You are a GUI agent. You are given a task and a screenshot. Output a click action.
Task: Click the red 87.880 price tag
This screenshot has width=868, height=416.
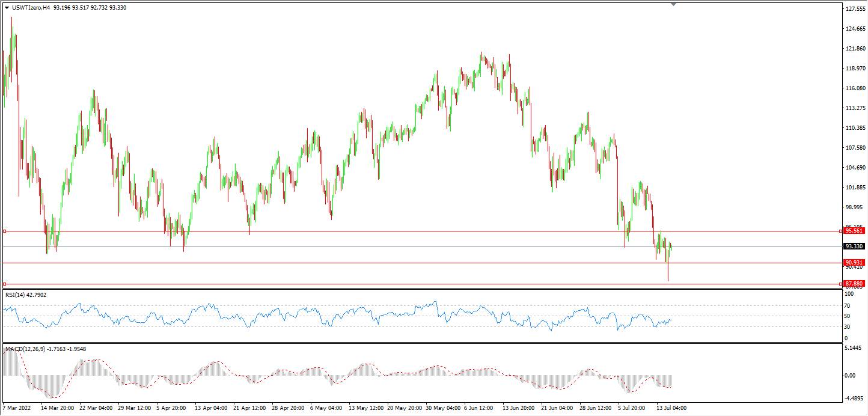854,283
